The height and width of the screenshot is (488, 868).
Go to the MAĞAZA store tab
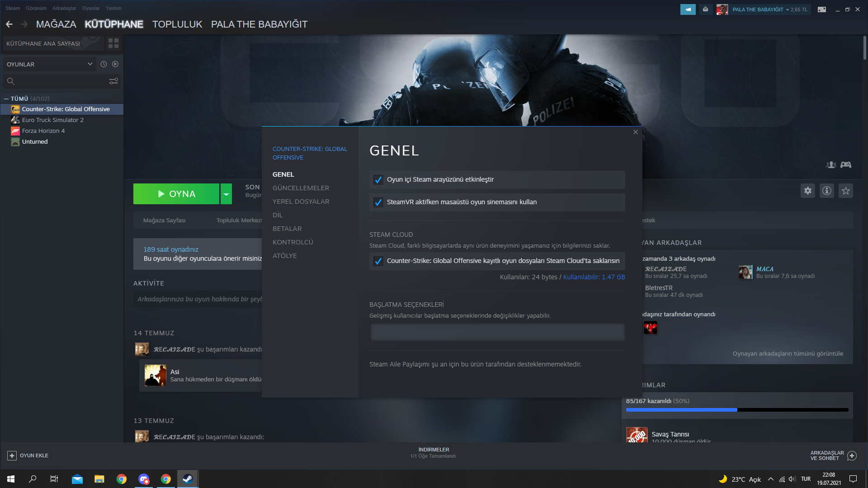click(56, 24)
